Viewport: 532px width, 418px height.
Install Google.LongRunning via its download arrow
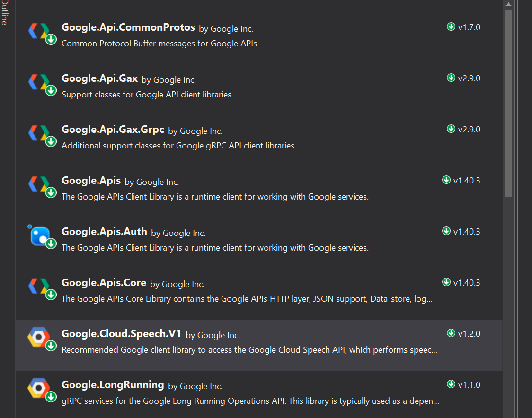click(451, 384)
